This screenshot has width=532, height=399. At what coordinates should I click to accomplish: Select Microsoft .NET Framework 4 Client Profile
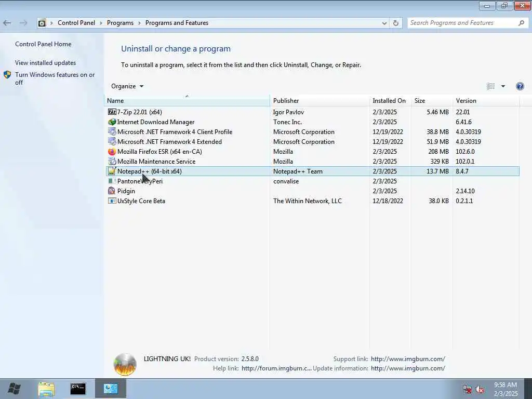312,131
